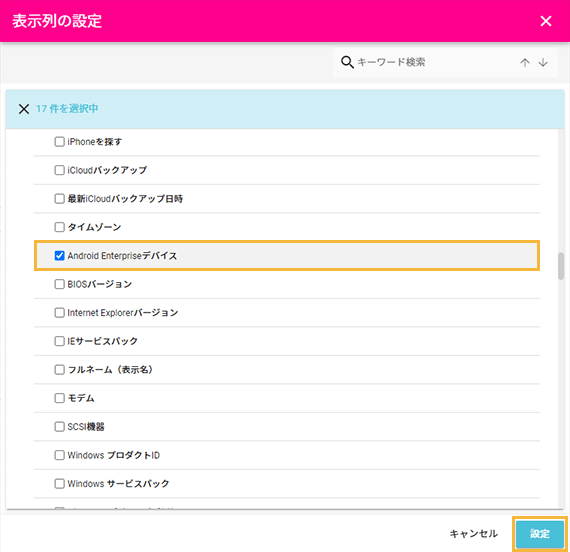Click the iCloudバックアップ label text
Screen dimensions: 570x552
(107, 170)
